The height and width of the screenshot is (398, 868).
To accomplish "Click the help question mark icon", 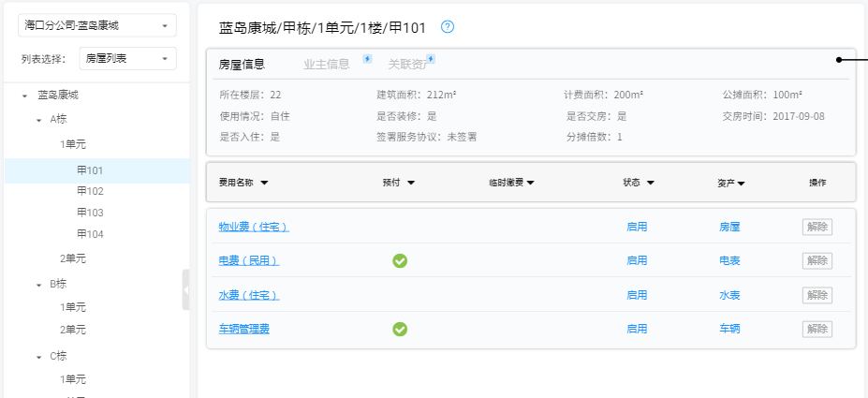I will point(448,27).
